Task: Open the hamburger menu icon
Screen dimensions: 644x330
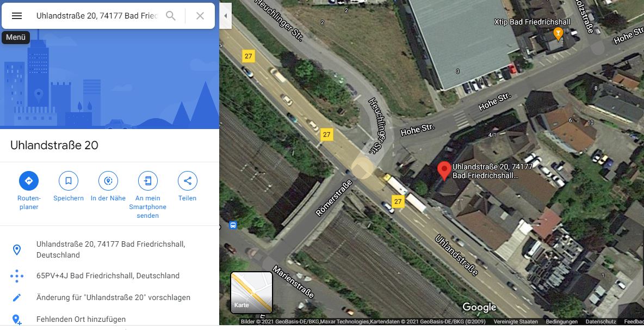Action: (x=16, y=16)
